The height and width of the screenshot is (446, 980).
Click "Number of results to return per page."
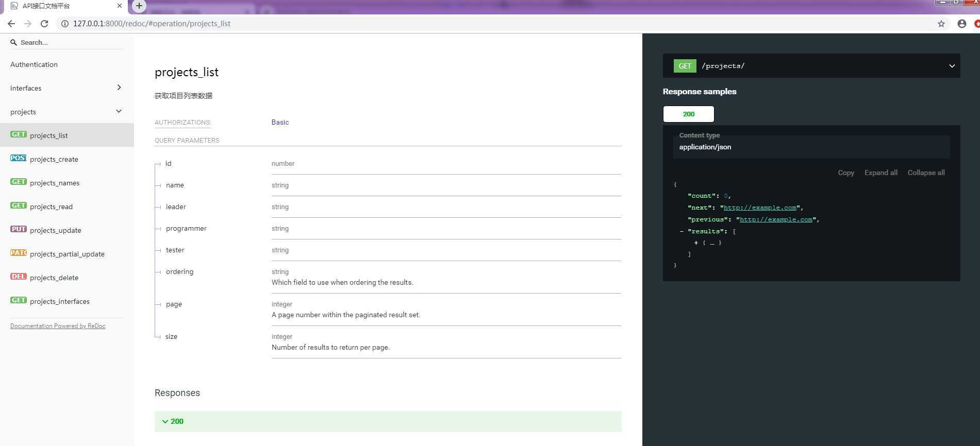pos(330,347)
